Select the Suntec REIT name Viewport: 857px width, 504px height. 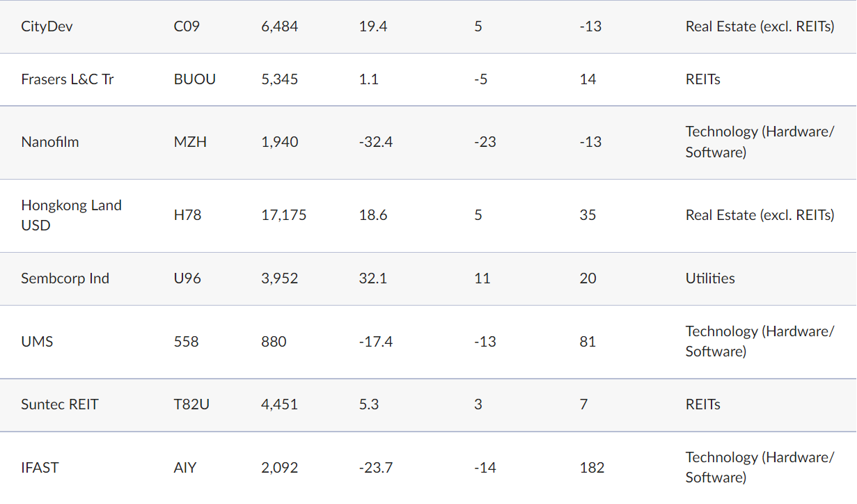coord(60,404)
